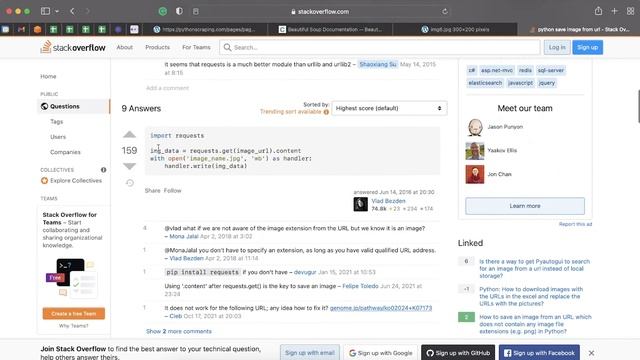Open the pinned orange cube tab

click(37, 29)
